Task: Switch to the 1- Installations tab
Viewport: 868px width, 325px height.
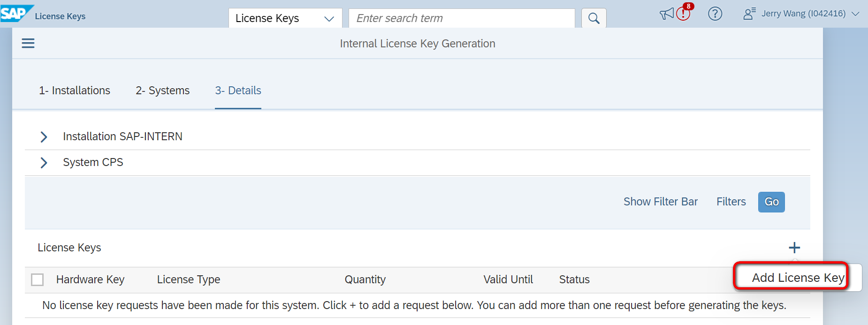Action: 75,91
